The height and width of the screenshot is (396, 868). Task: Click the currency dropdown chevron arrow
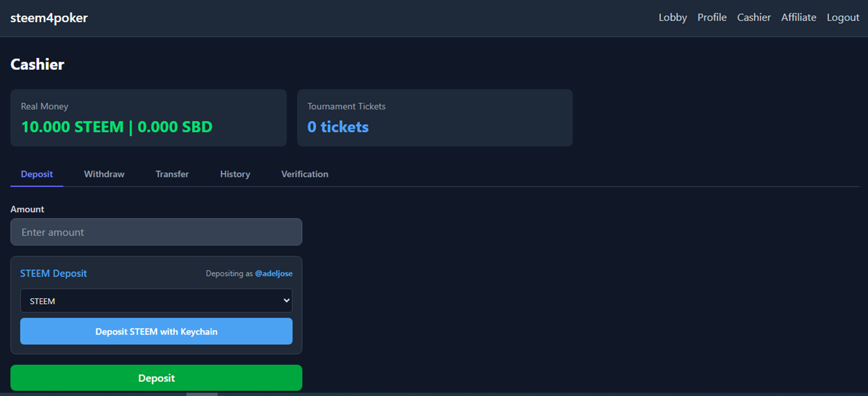click(286, 300)
